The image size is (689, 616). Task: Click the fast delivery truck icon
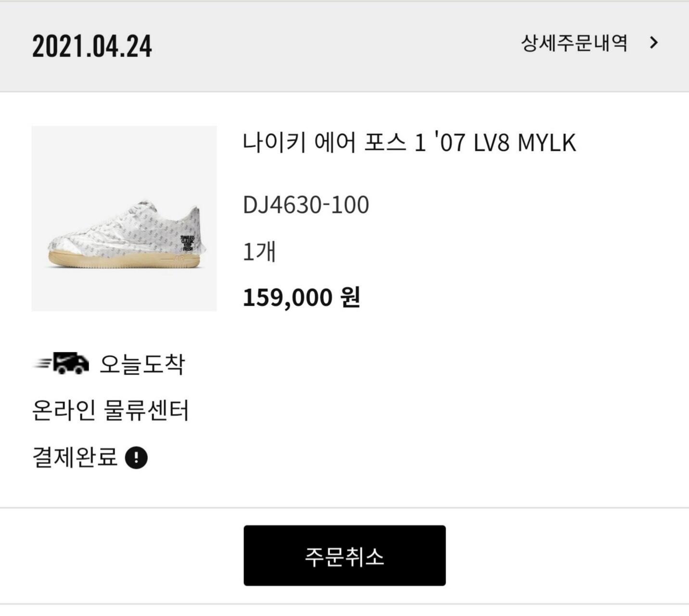[x=71, y=363]
